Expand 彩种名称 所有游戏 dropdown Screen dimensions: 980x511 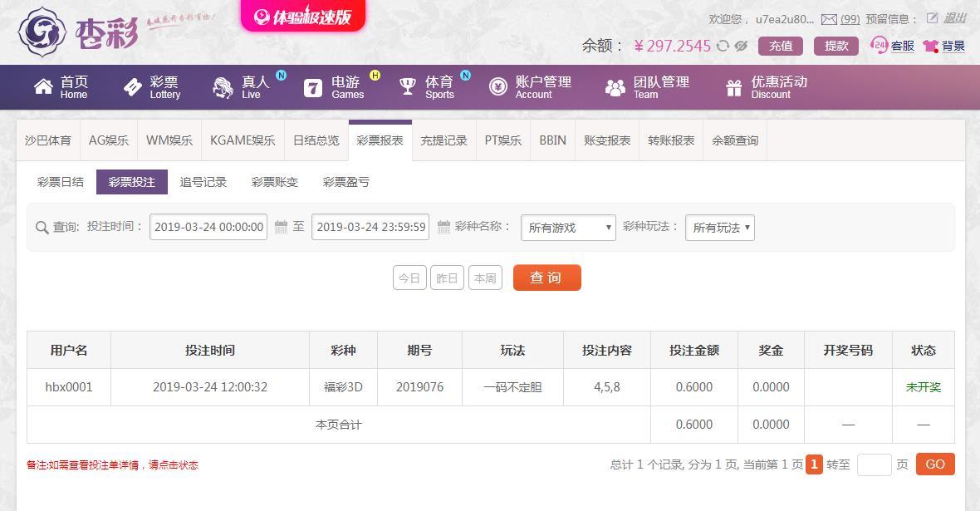tap(568, 228)
